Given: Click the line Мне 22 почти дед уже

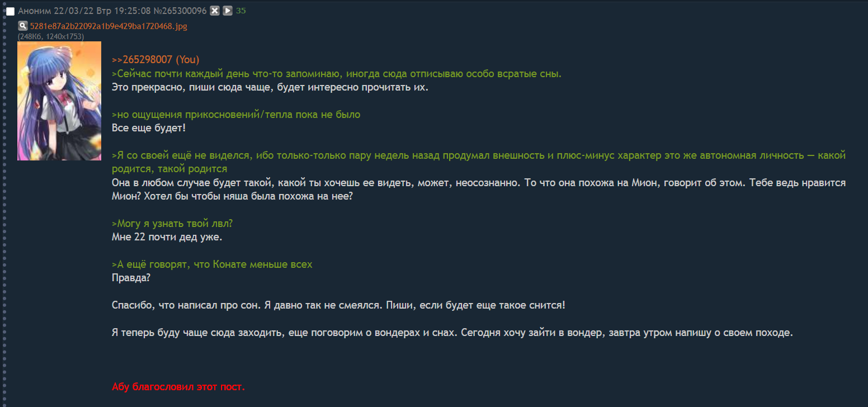Looking at the screenshot, I should click(x=167, y=236).
